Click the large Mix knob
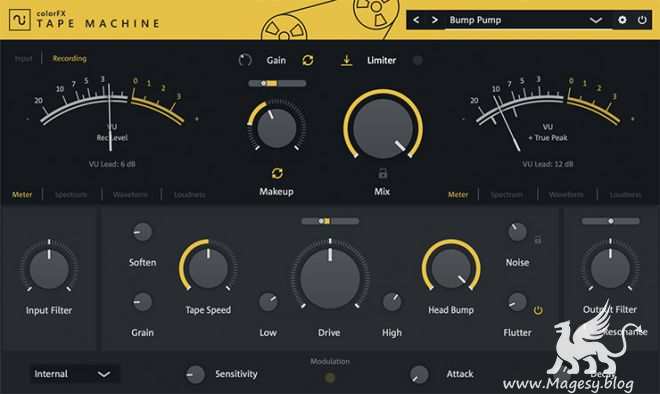The height and width of the screenshot is (394, 660). 383,128
